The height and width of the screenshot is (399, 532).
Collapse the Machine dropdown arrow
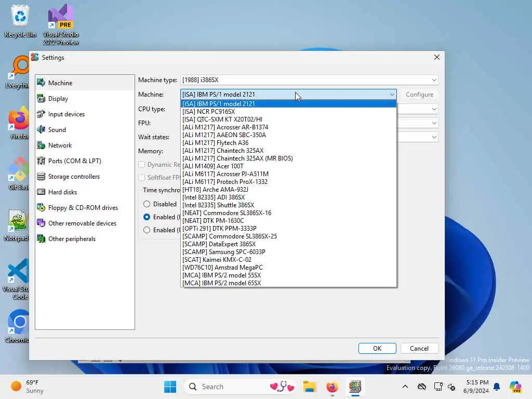point(392,95)
